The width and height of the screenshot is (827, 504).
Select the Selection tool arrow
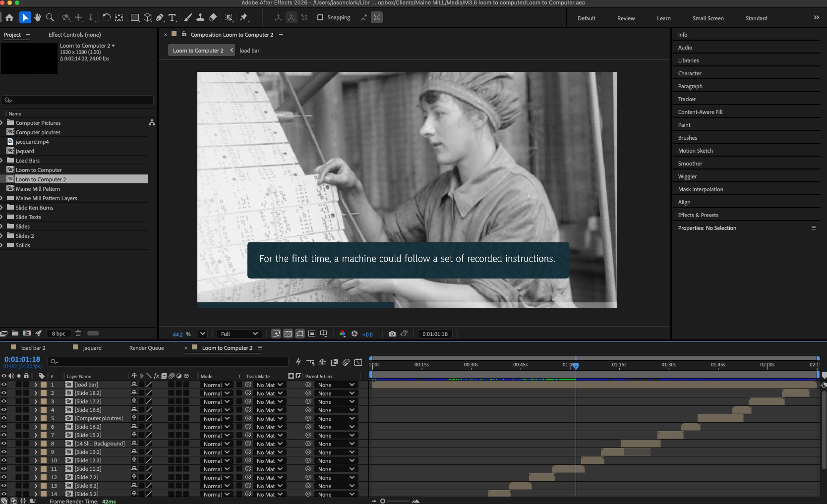point(25,18)
